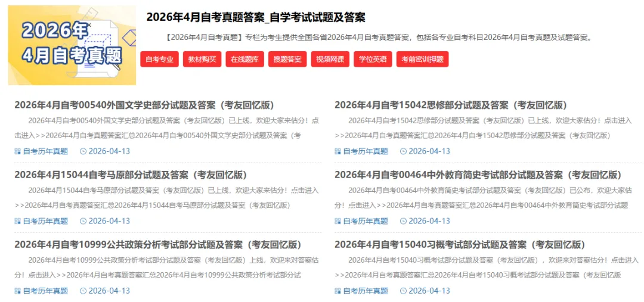Click the category grid icon under 00540外国文学史
The width and height of the screenshot is (644, 302).
17,151
